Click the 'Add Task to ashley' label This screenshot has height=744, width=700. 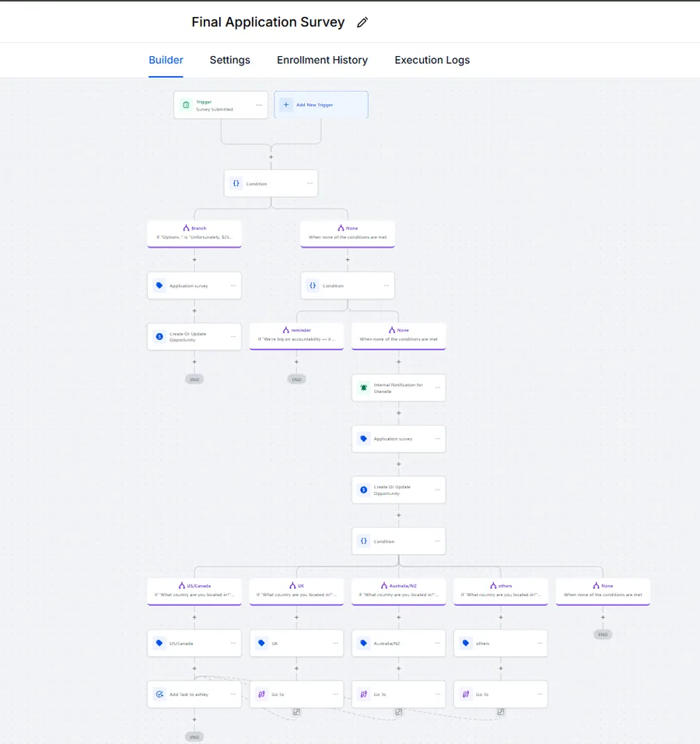[x=189, y=694]
